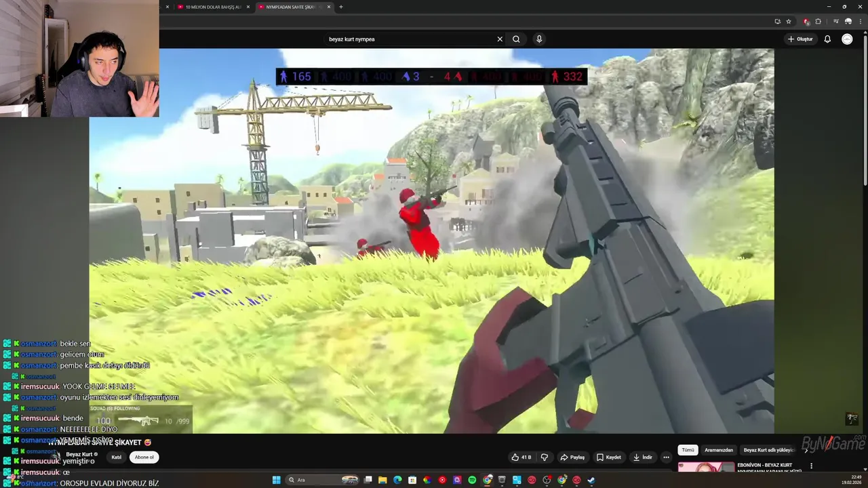Open the Chrome three-dot menu
This screenshot has height=488, width=868.
[x=859, y=22]
